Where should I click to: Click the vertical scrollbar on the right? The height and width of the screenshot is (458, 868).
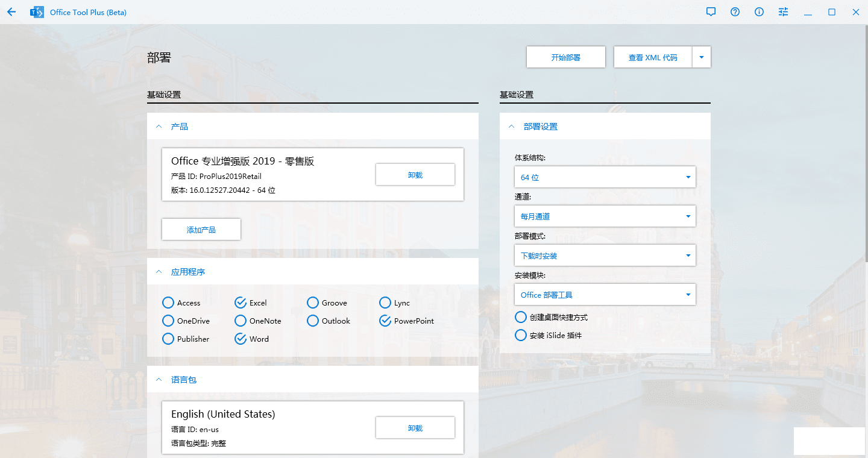coord(866,145)
